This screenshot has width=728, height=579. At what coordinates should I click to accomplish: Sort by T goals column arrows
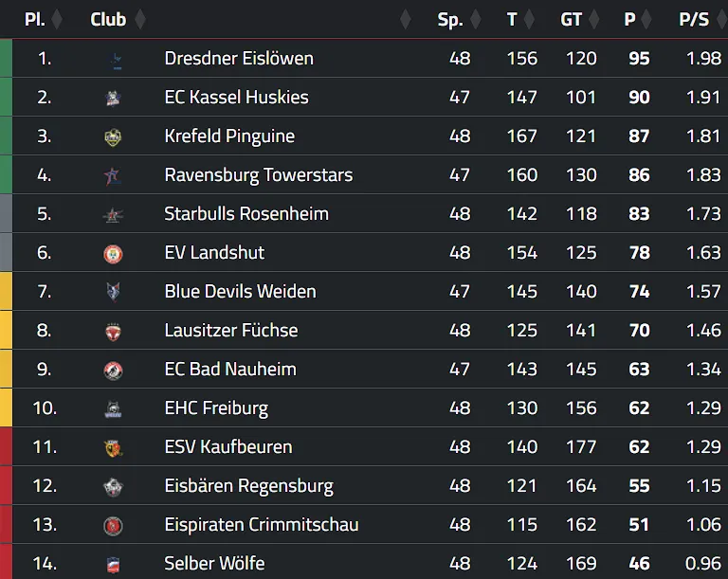pyautogui.click(x=530, y=19)
